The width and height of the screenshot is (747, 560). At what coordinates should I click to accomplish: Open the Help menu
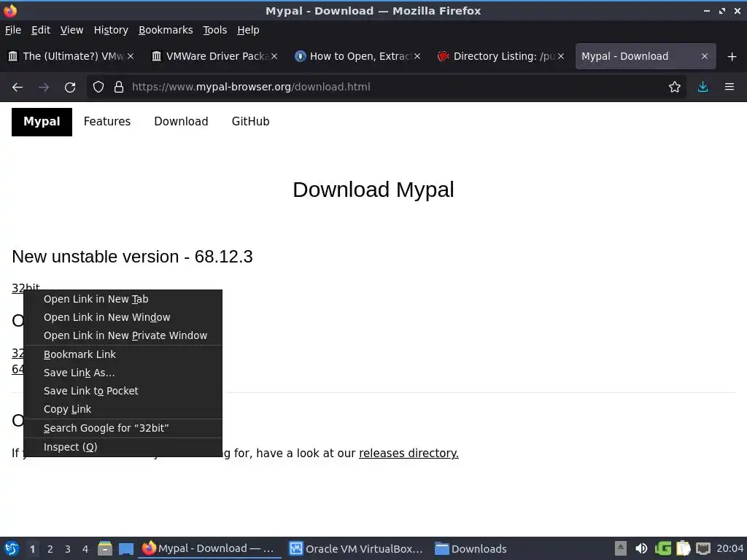pos(248,30)
